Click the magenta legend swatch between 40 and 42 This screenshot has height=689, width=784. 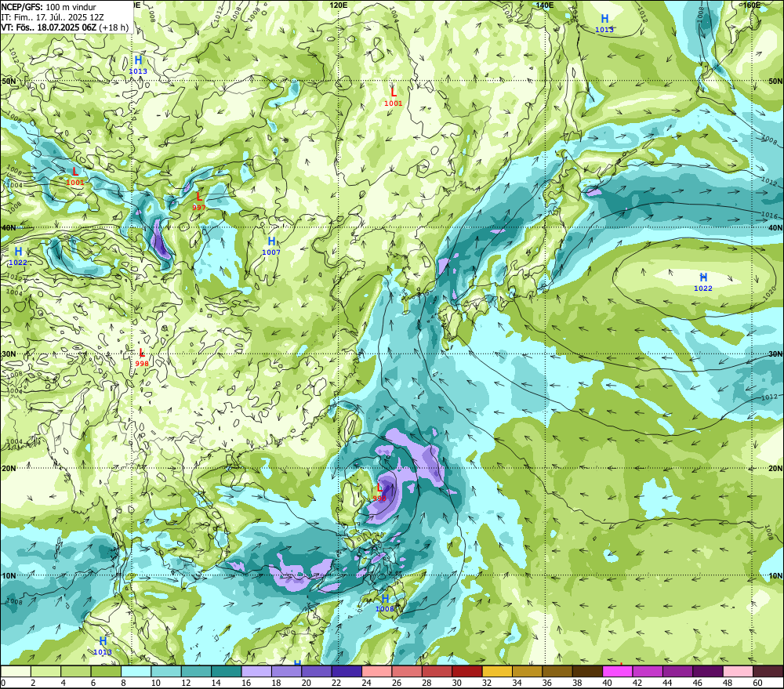tap(618, 671)
